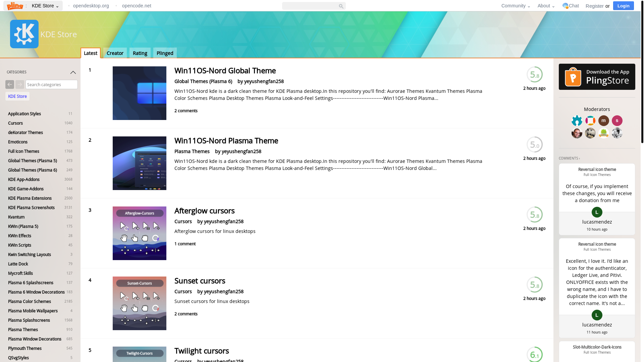
Task: Open Afterglow cursors title link
Action: tap(204, 211)
